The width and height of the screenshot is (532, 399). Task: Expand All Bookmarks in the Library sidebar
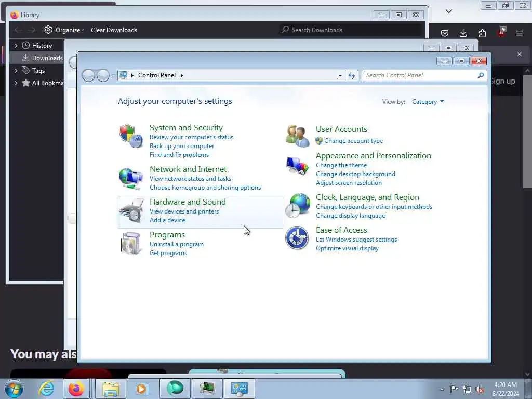(x=16, y=83)
